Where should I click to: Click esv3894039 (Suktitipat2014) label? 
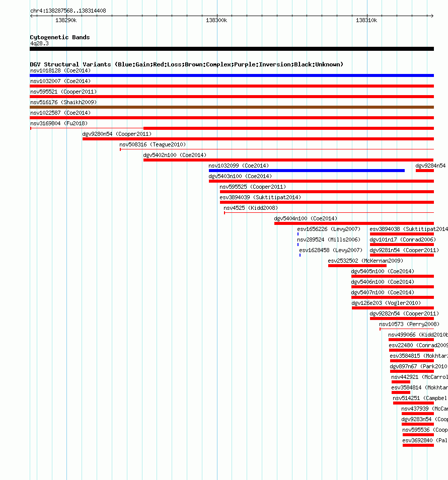[x=260, y=197]
